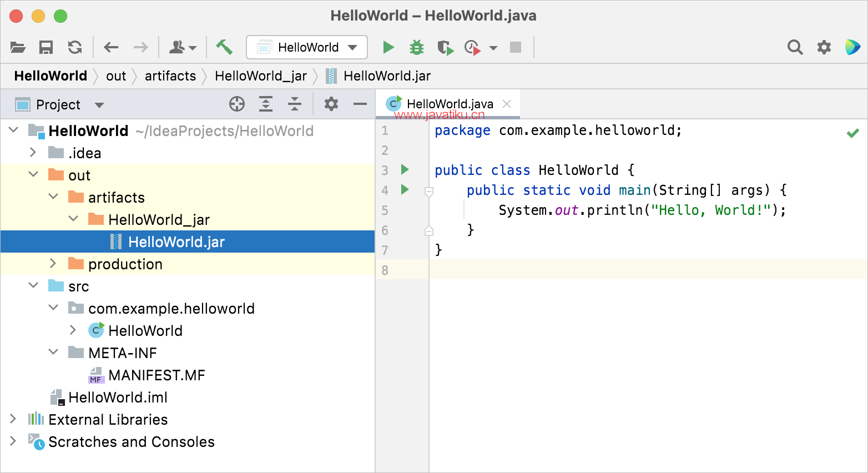Click the HelloWorld.jar breadcrumb
This screenshot has width=868, height=473.
[x=379, y=76]
